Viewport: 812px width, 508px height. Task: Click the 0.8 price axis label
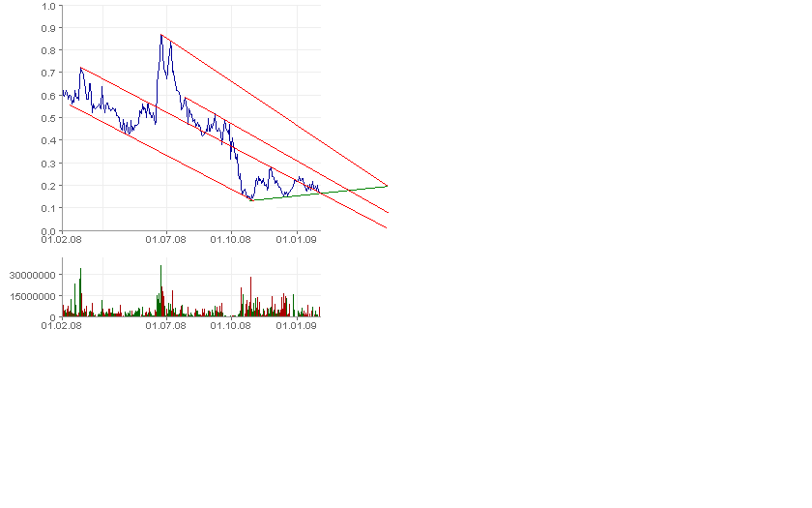pyautogui.click(x=48, y=50)
